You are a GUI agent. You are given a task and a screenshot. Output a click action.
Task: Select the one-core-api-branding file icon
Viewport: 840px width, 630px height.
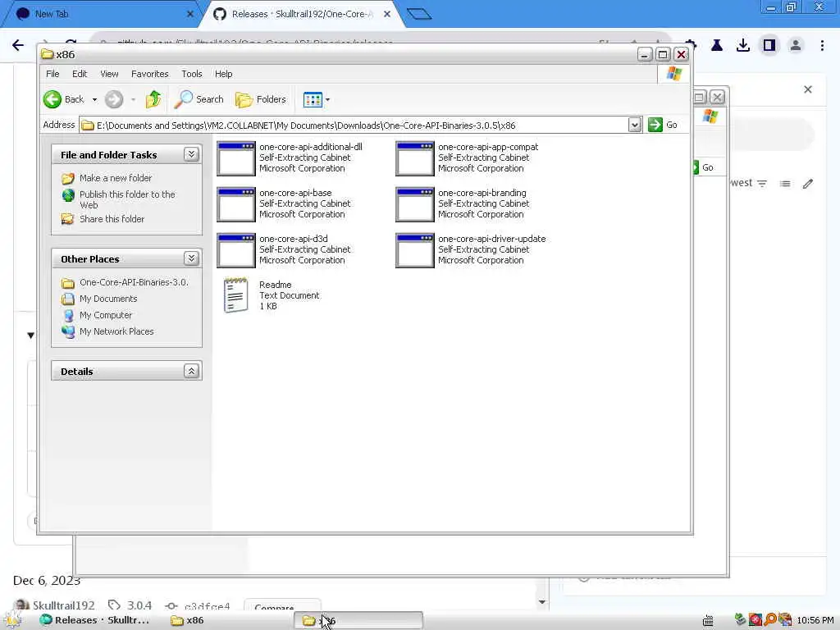click(414, 204)
